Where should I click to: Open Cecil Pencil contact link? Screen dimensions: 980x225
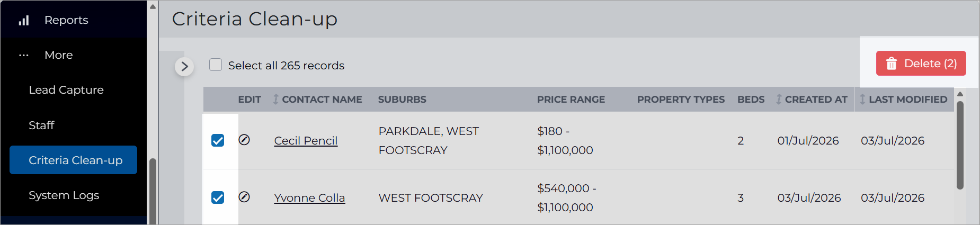(306, 140)
